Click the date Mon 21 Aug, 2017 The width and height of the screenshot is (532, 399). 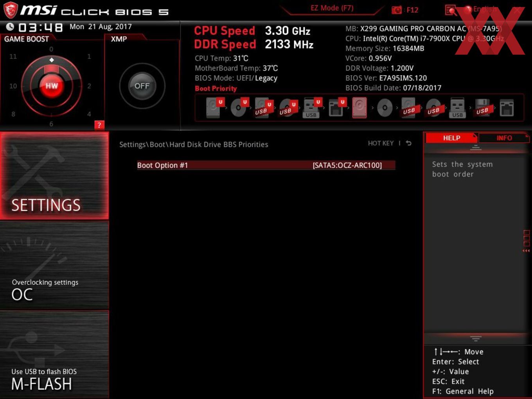[x=101, y=27]
